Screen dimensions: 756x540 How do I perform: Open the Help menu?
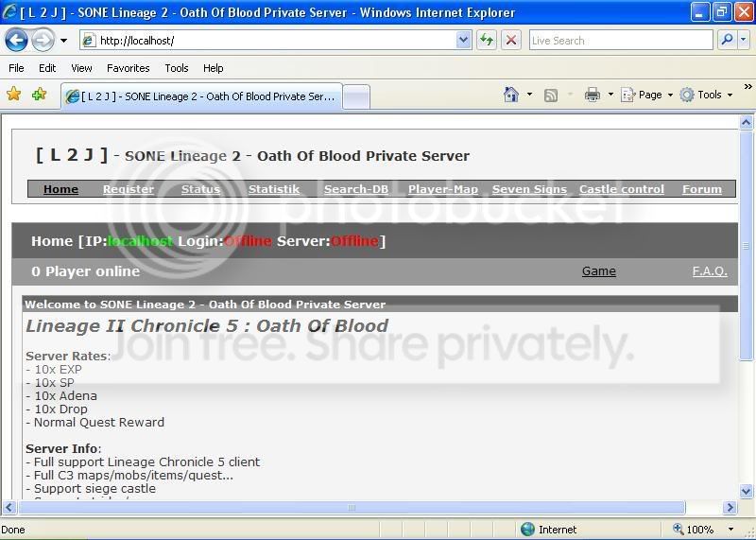[x=214, y=68]
